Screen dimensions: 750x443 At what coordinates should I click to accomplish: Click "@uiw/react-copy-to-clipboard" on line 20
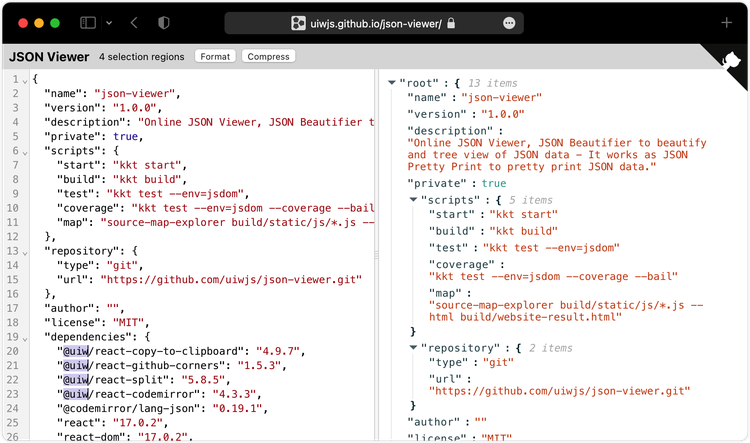click(151, 351)
